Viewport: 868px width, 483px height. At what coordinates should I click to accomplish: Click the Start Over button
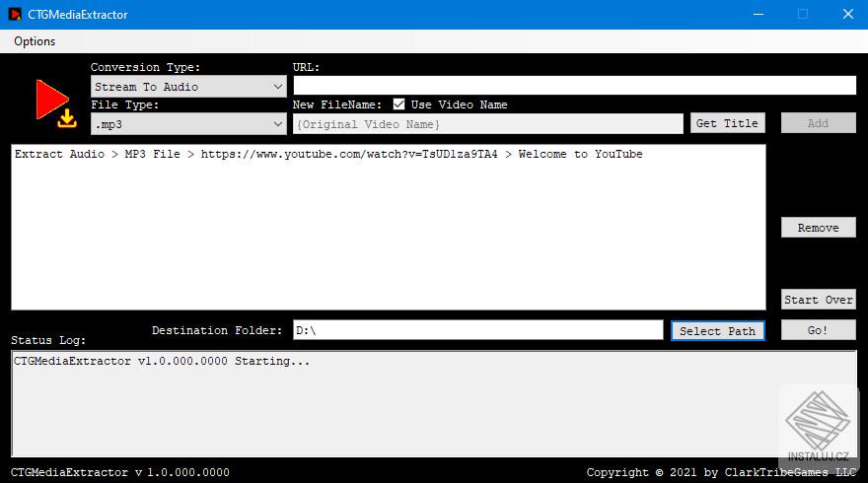click(818, 300)
